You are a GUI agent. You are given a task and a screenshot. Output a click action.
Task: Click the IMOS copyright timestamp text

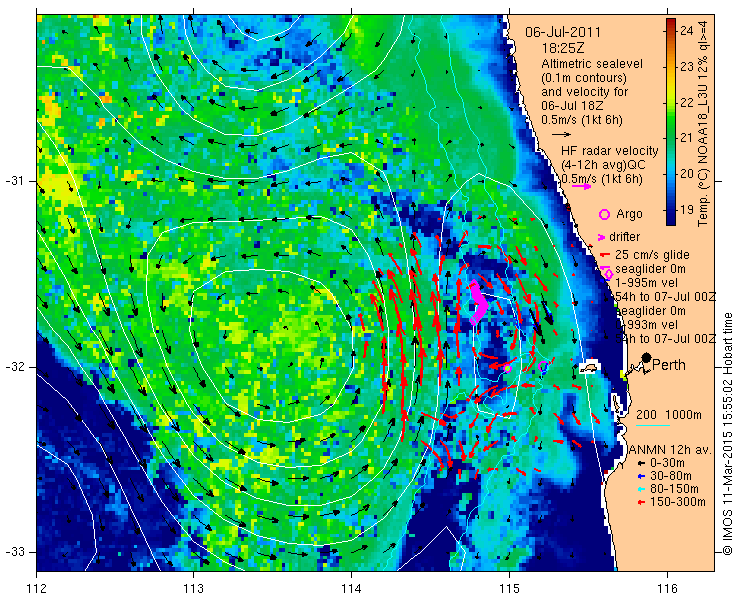(727, 434)
